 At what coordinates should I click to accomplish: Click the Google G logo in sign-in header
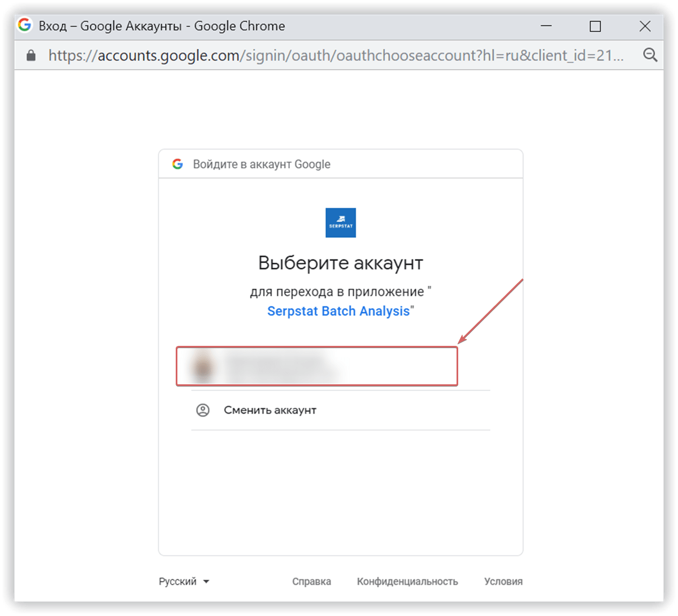pyautogui.click(x=177, y=164)
